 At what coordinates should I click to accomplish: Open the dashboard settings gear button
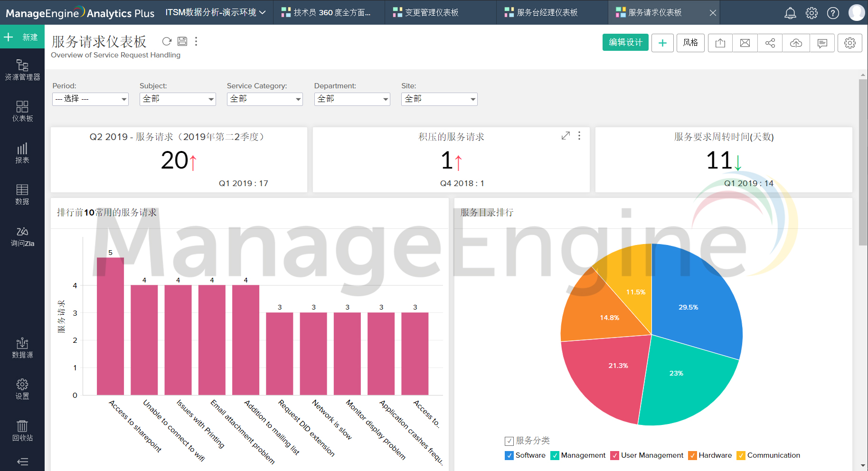tap(850, 43)
